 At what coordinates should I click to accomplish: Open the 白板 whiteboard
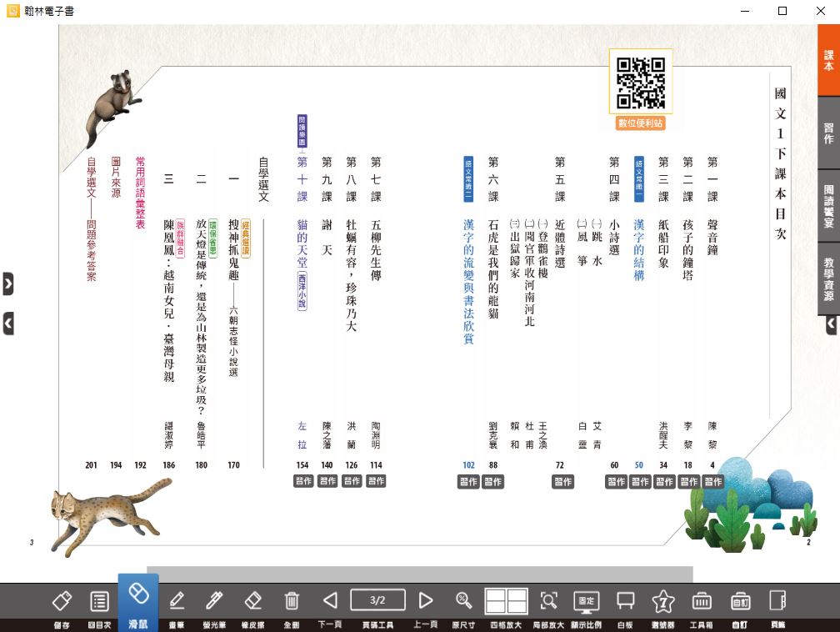point(625,601)
